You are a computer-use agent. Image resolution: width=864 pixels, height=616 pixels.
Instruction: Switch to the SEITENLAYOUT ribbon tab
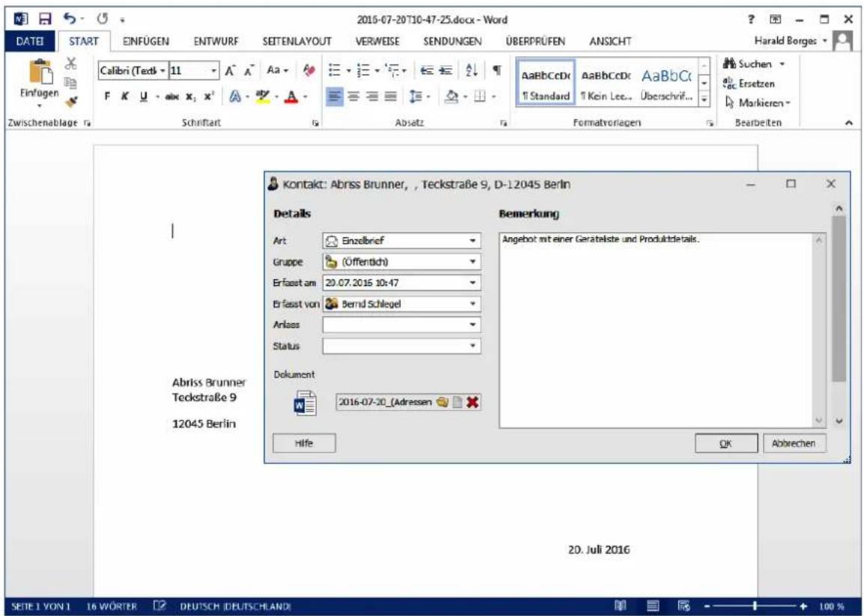coord(296,41)
